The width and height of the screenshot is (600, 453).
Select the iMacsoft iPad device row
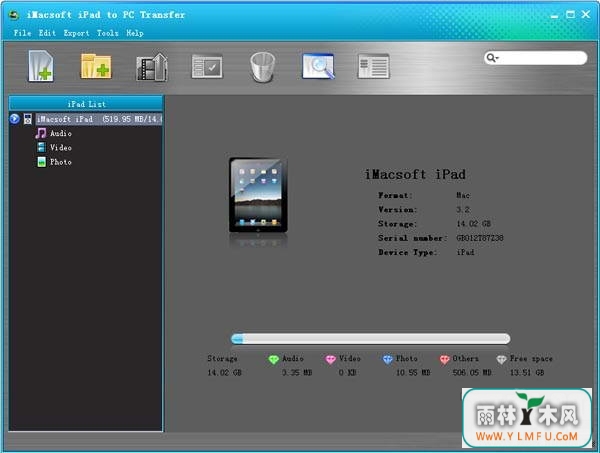pyautogui.click(x=99, y=119)
